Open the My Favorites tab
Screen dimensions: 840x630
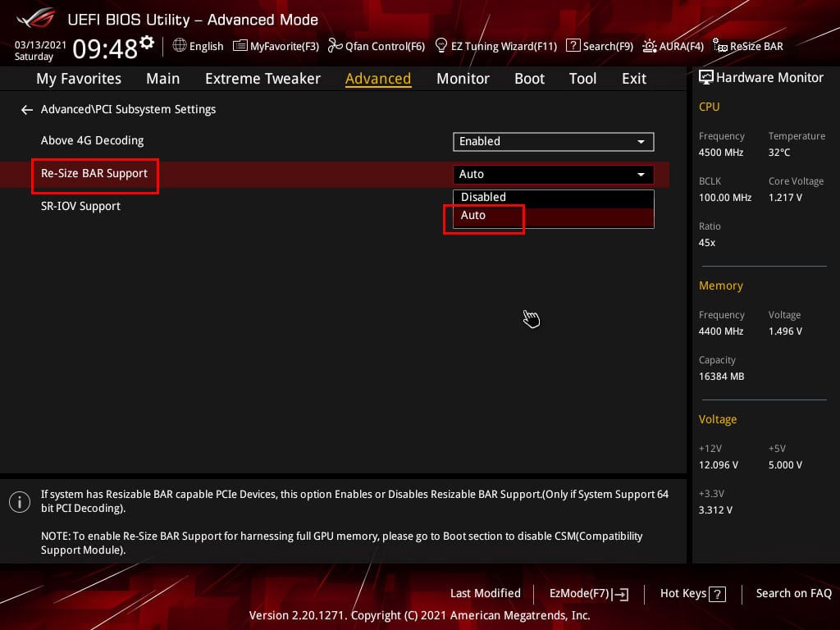pyautogui.click(x=79, y=79)
